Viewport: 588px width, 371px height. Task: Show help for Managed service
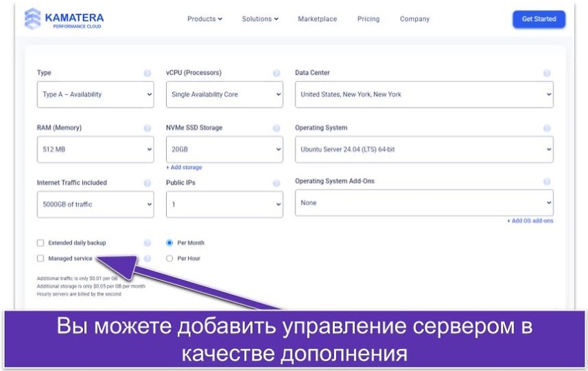[147, 258]
